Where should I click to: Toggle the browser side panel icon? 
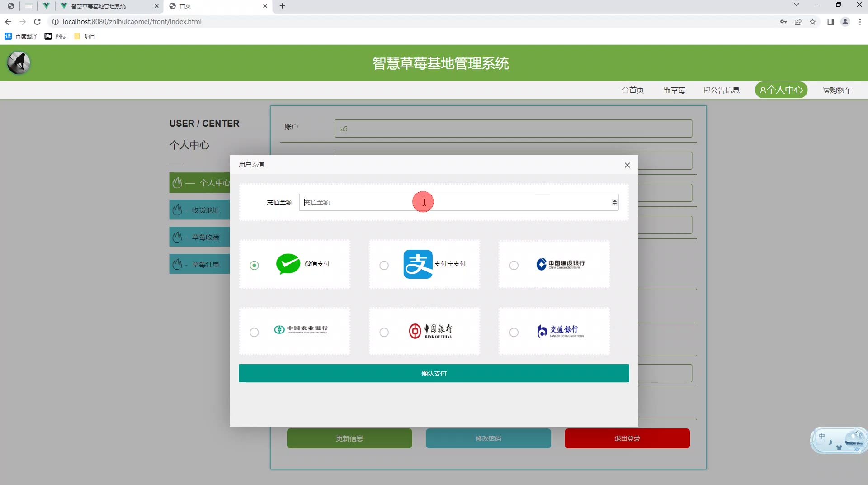point(830,22)
